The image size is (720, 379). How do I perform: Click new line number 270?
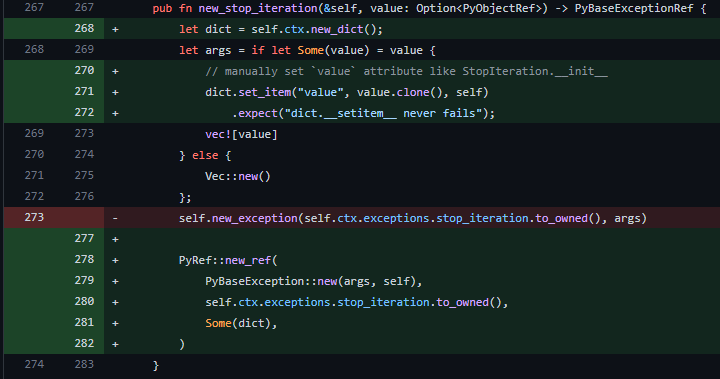(x=84, y=70)
